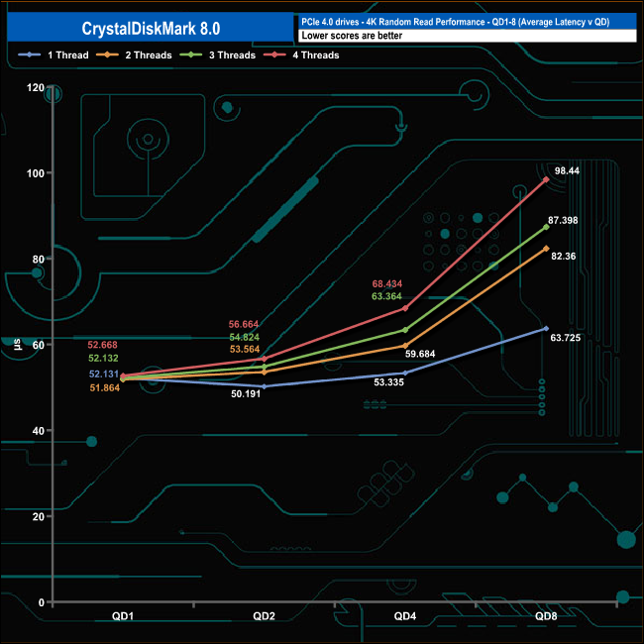
Task: Click the QD8 x-axis label
Action: (x=546, y=616)
